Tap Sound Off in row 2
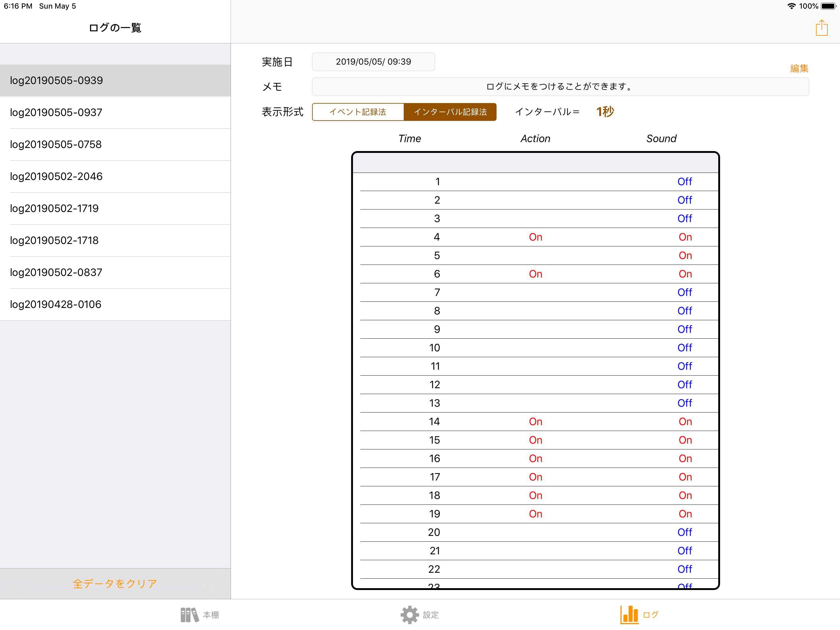The image size is (840, 630). pyautogui.click(x=685, y=200)
